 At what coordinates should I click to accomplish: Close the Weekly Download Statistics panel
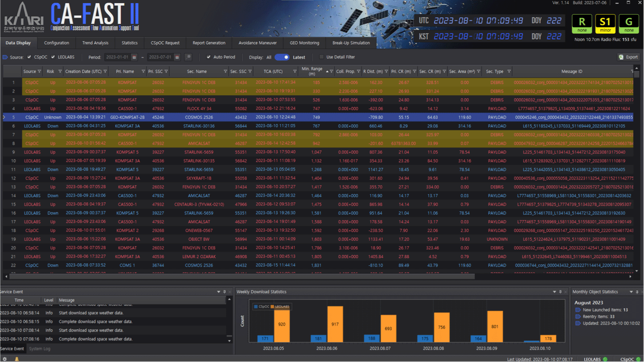pyautogui.click(x=566, y=292)
